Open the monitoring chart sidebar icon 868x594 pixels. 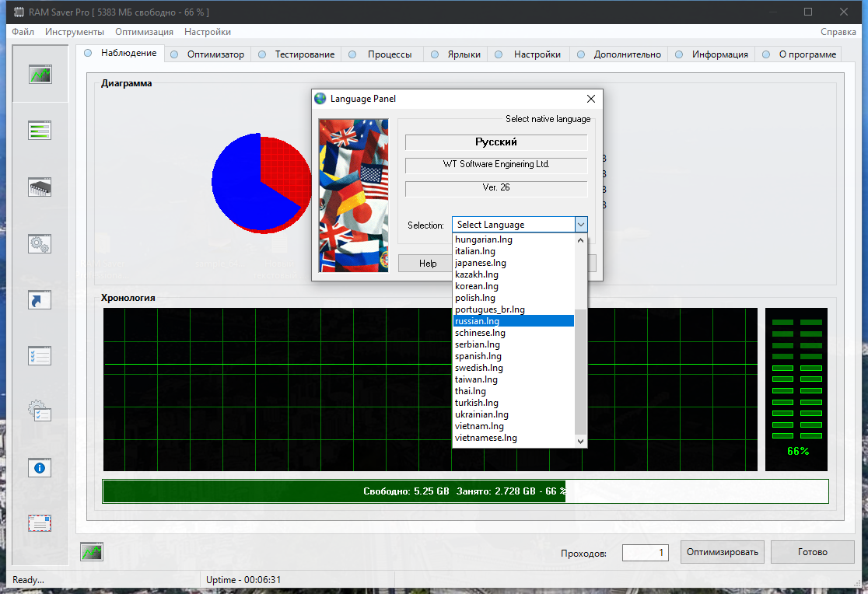click(x=40, y=75)
